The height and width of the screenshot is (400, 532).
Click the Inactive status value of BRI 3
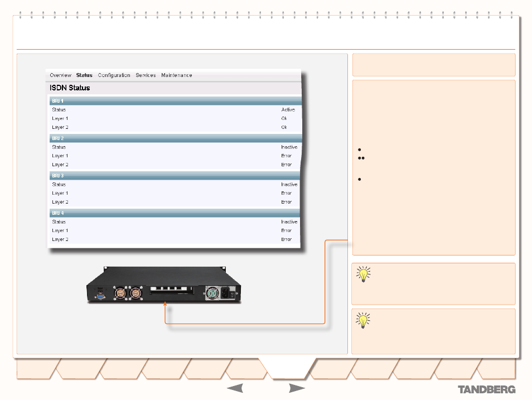289,185
